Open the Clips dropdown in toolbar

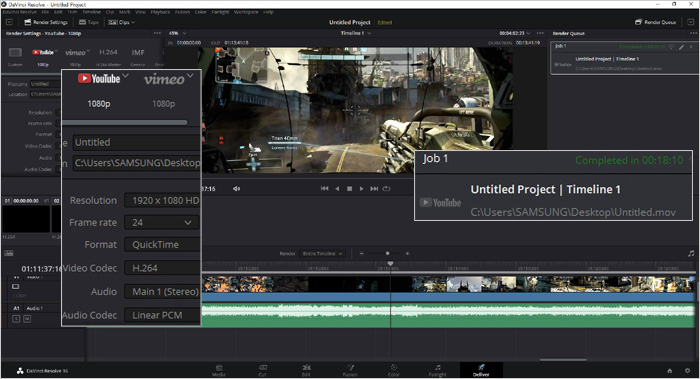click(121, 22)
